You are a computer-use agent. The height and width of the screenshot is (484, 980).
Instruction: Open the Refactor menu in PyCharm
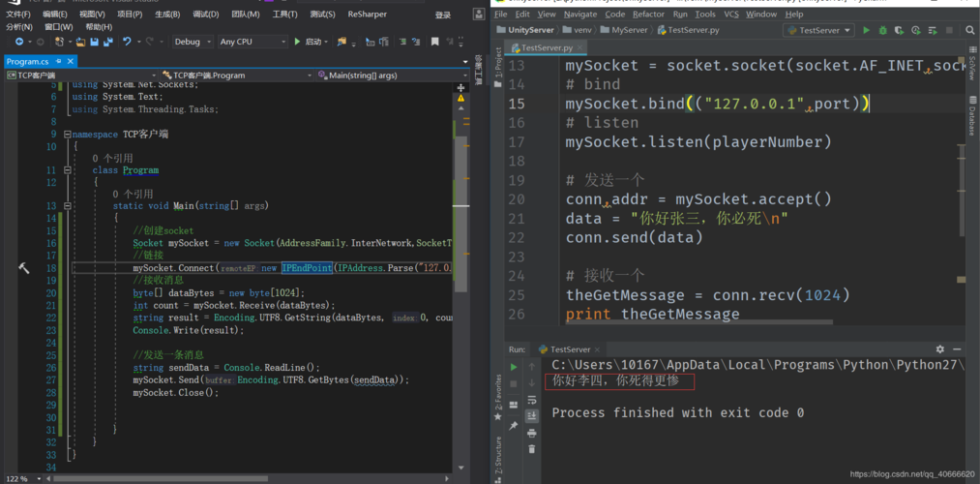click(649, 14)
